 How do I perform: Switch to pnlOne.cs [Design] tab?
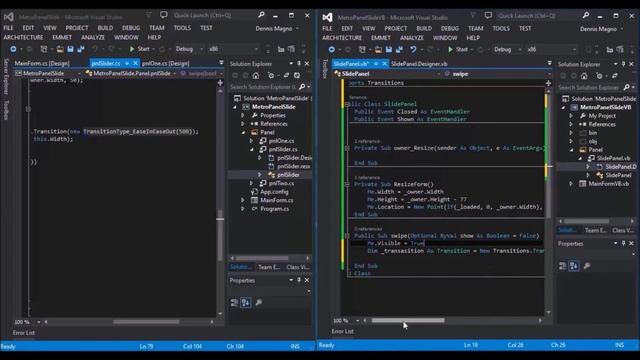(165, 63)
